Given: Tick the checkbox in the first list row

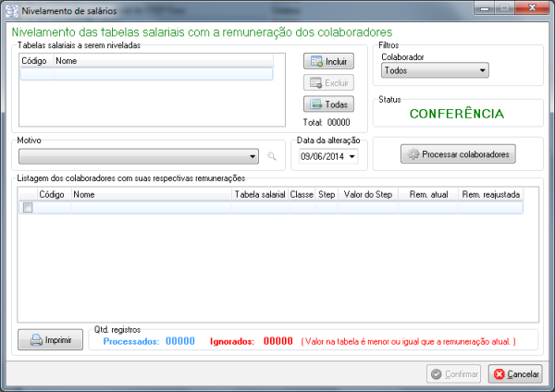Looking at the screenshot, I should 28,208.
